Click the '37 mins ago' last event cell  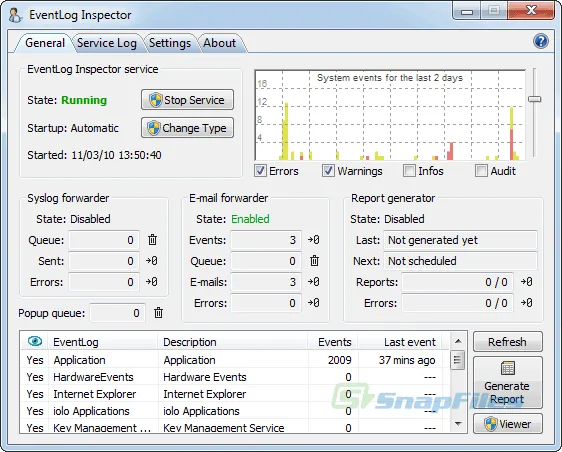click(407, 360)
